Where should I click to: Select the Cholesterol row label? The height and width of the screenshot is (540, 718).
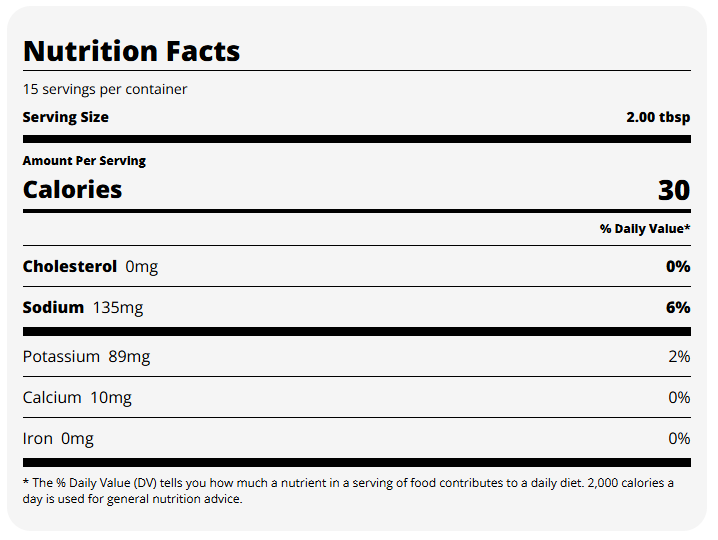pyautogui.click(x=70, y=266)
